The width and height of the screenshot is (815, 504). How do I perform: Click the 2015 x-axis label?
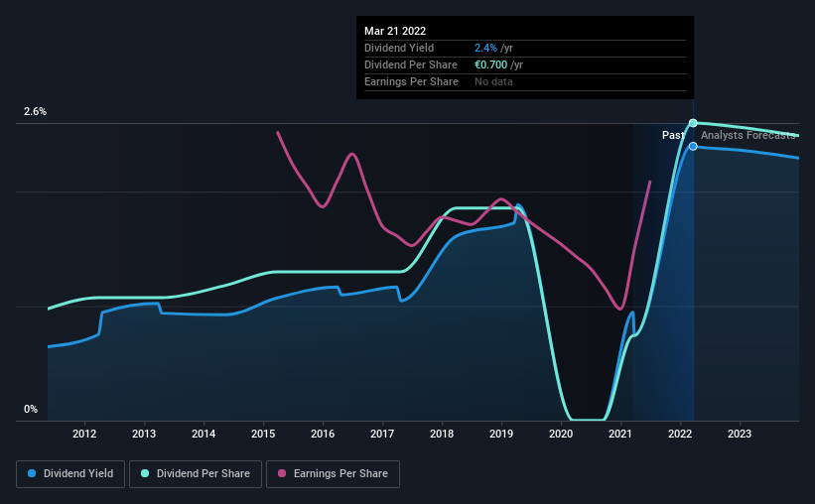(263, 434)
